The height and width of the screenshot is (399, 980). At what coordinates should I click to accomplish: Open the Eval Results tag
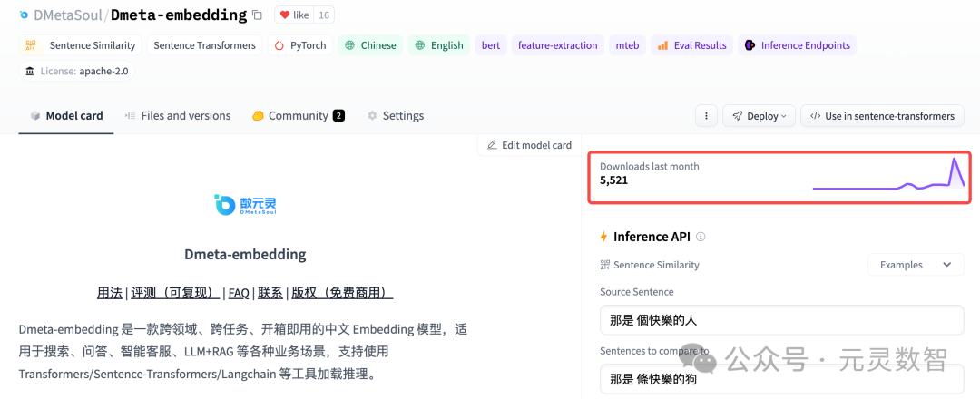[x=691, y=45]
